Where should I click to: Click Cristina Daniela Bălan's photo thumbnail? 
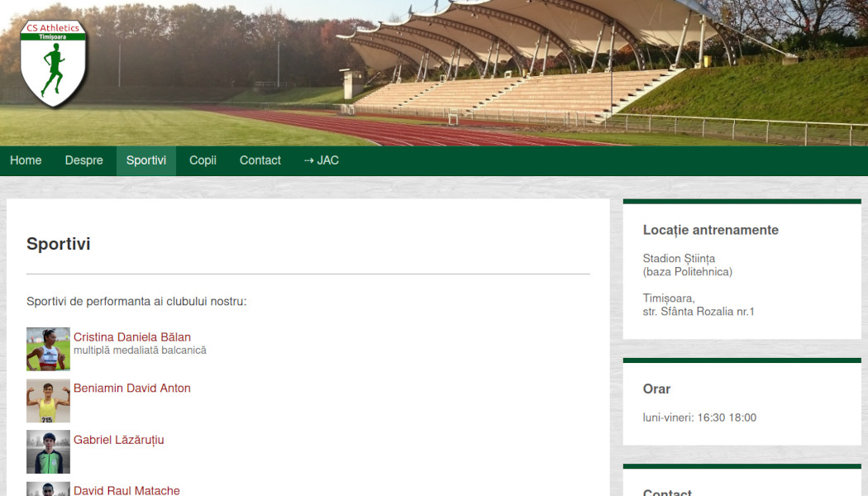point(48,349)
